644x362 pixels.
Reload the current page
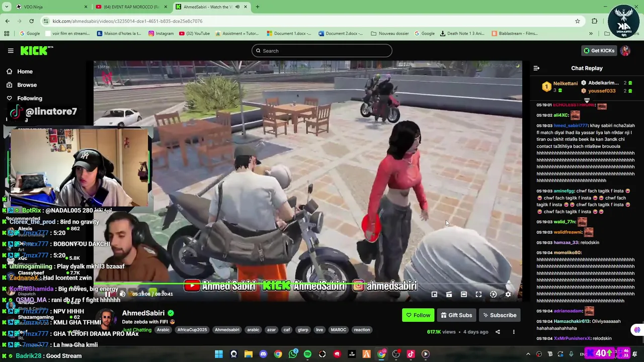pyautogui.click(x=31, y=21)
